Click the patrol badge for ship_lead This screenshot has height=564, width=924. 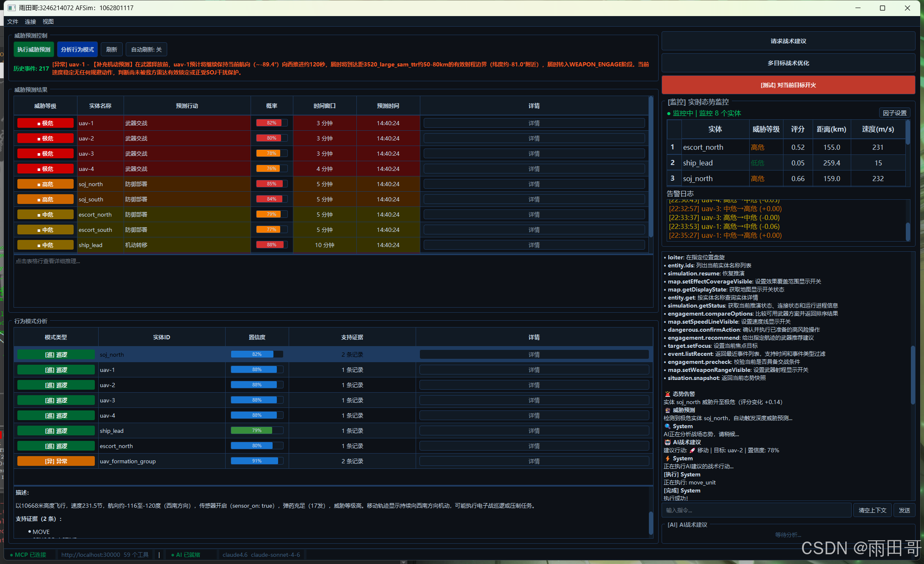point(56,431)
